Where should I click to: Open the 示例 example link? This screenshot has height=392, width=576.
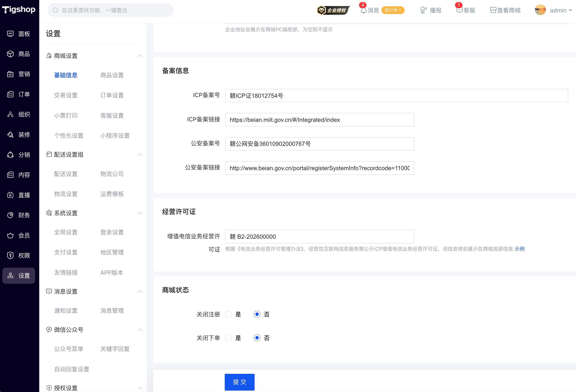(x=519, y=249)
